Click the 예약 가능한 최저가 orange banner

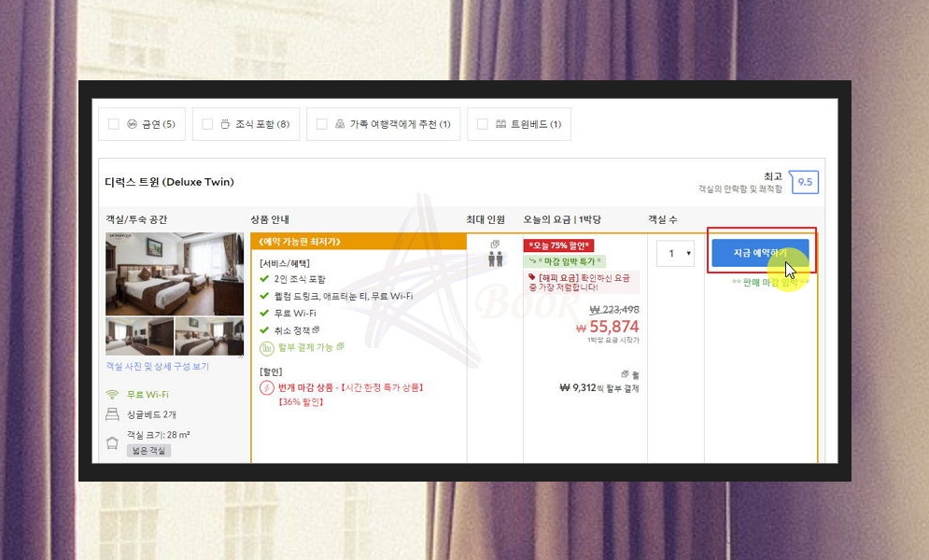[359, 242]
